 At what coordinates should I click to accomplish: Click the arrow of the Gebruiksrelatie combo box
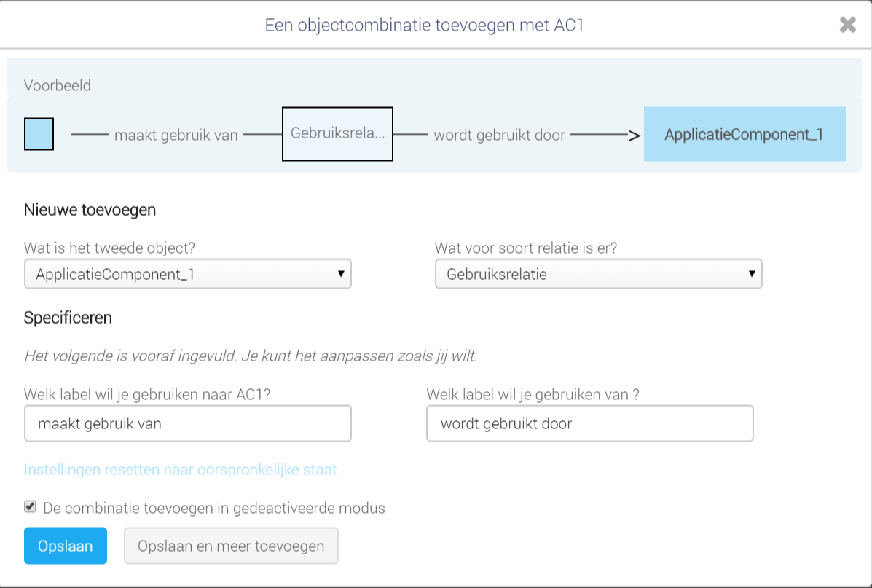[752, 274]
